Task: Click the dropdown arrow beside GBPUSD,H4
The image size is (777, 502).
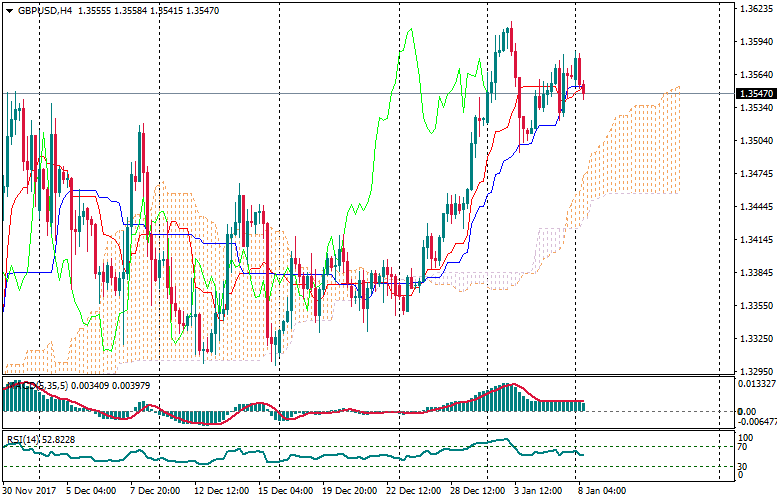Action: tap(9, 10)
